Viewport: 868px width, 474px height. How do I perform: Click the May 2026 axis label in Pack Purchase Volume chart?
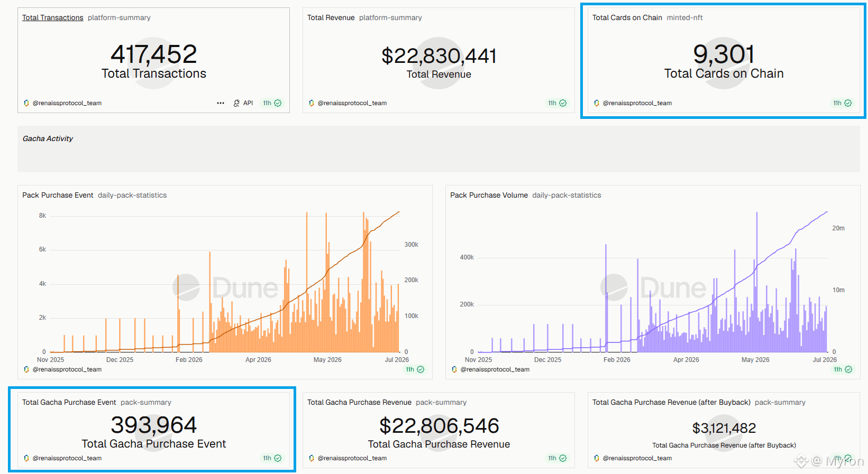[x=755, y=360]
